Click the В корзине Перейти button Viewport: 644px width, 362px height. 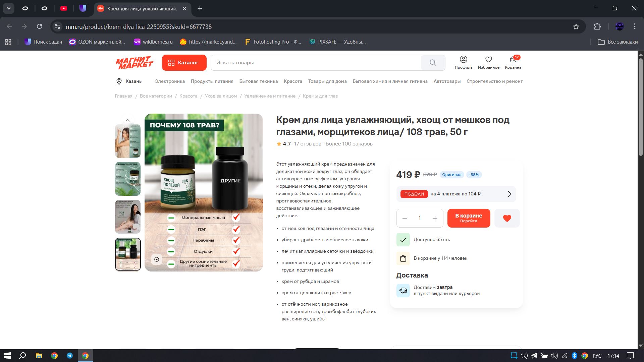[468, 218]
